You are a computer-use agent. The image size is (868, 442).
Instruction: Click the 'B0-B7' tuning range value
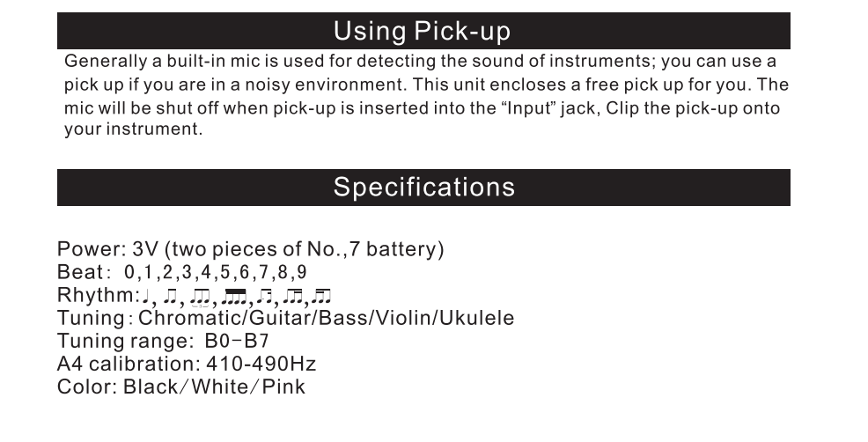tap(237, 341)
